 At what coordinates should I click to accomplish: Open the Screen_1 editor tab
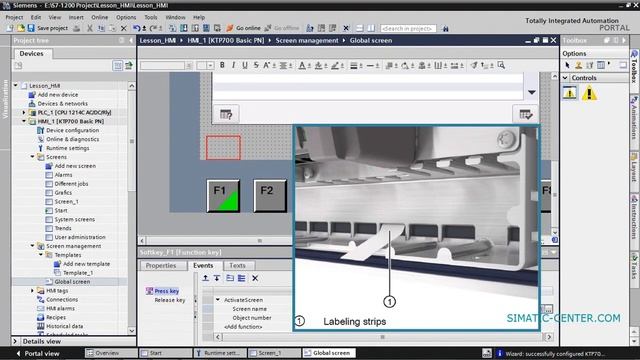click(274, 353)
